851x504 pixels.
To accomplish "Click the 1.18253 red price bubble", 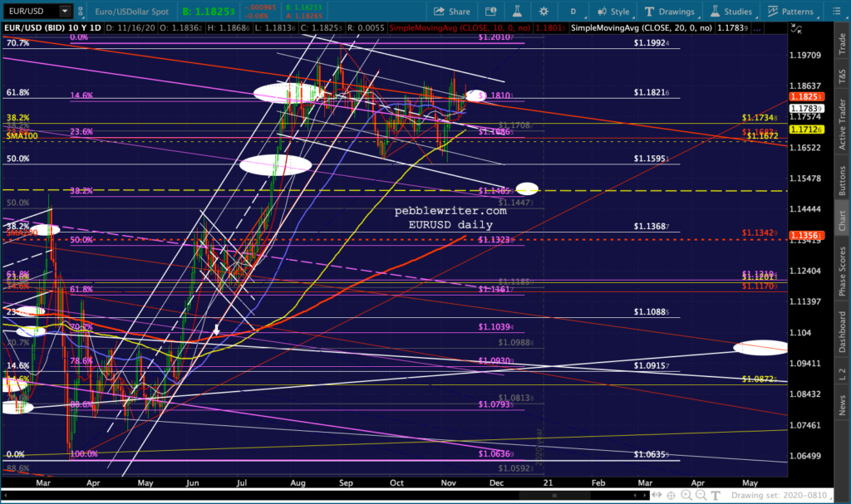I will (807, 96).
